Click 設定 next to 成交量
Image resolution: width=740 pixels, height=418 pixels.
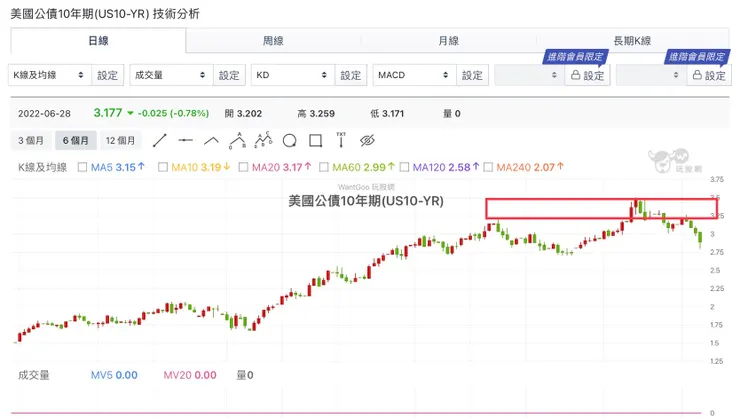click(x=229, y=75)
